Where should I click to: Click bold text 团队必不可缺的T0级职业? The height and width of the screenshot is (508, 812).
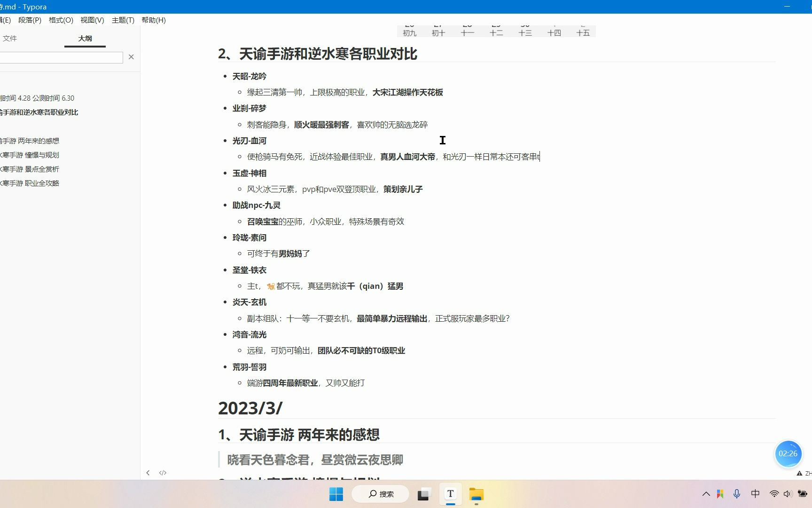(361, 351)
